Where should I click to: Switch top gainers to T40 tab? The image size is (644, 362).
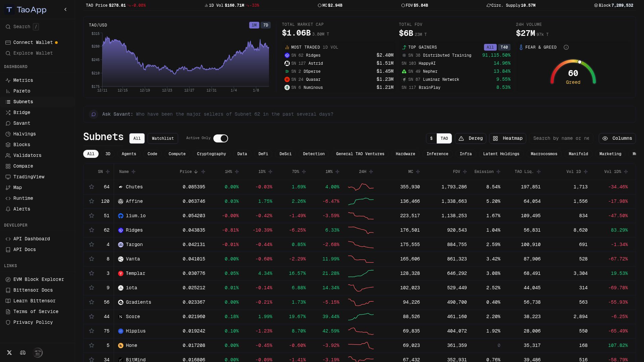point(504,47)
